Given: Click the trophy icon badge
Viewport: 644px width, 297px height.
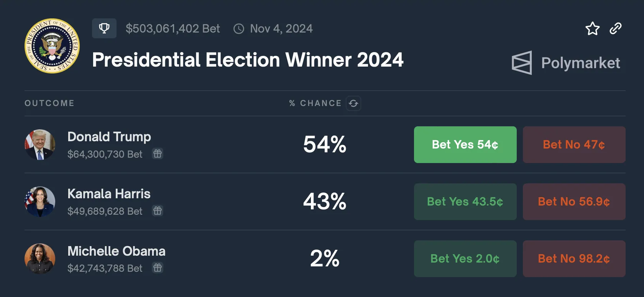Looking at the screenshot, I should pyautogui.click(x=104, y=28).
